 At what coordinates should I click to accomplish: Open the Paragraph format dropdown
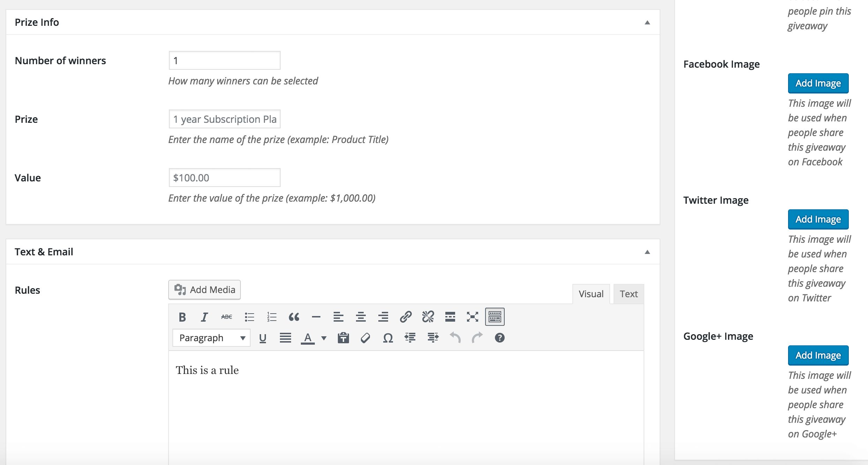[212, 338]
